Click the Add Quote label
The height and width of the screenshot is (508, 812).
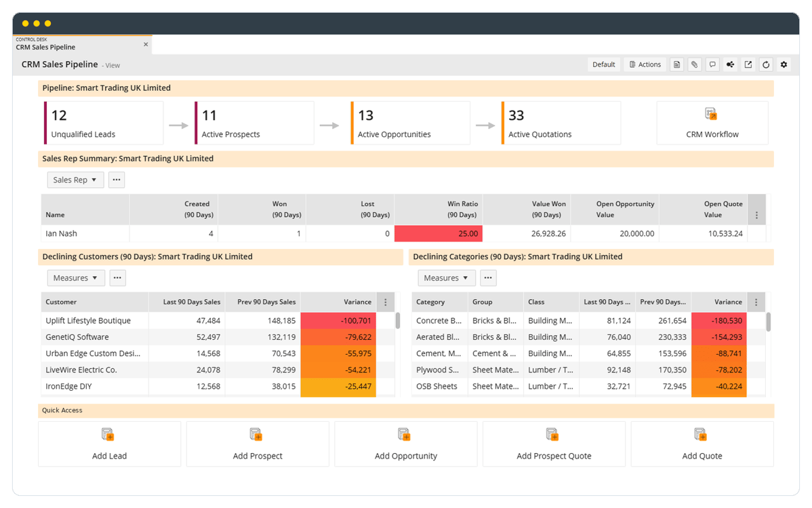pos(702,456)
